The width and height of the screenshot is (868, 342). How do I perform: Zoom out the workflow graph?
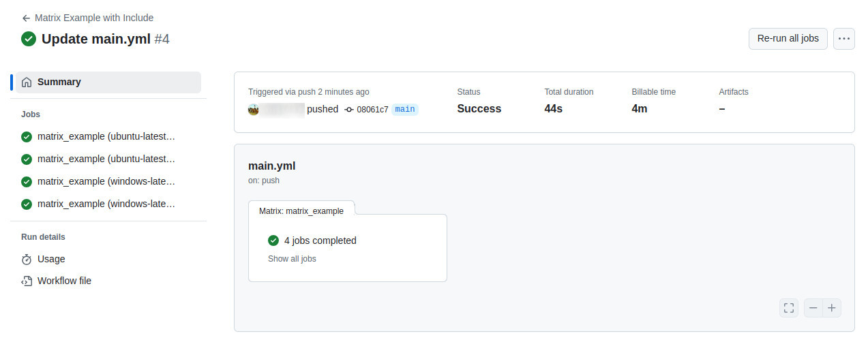pos(813,308)
